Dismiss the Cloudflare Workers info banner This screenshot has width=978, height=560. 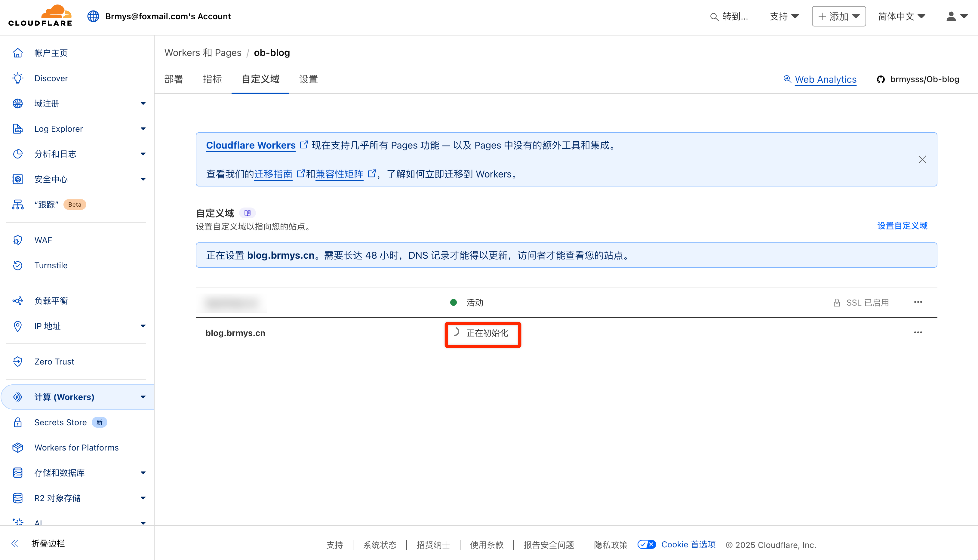[922, 159]
